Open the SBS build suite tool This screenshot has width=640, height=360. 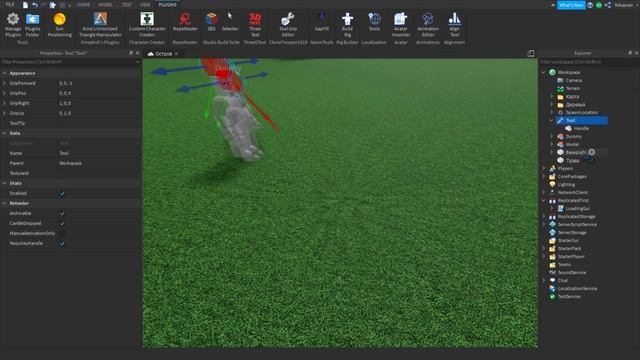211,22
